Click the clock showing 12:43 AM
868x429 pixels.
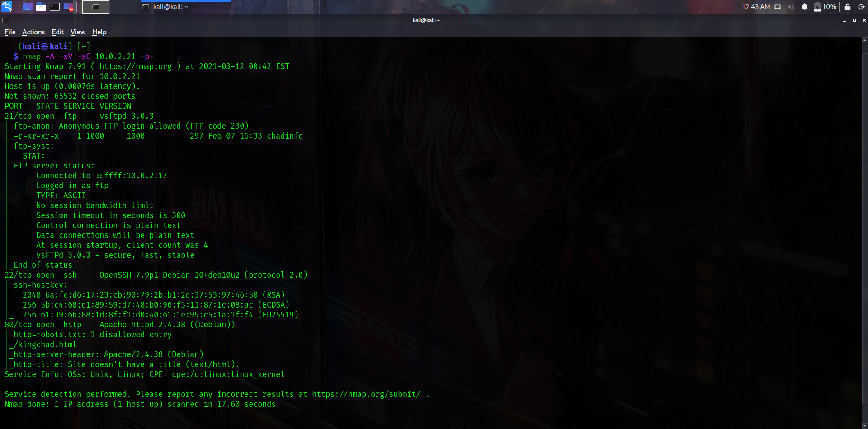click(756, 7)
